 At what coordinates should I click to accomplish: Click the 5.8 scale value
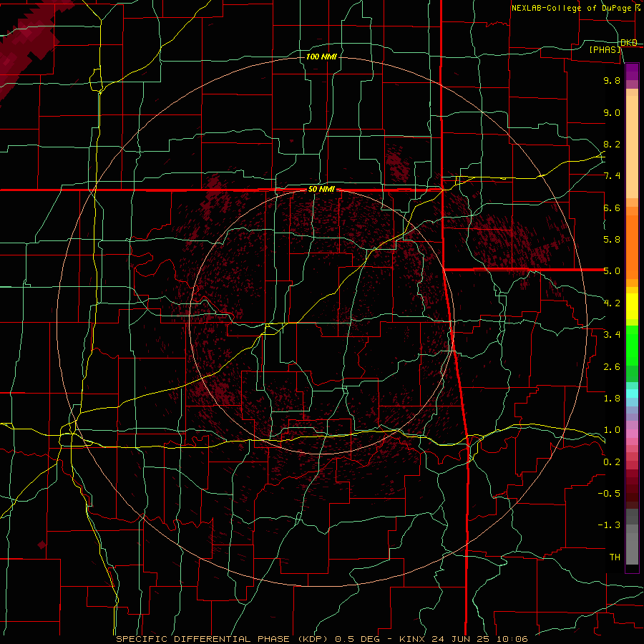612,240
